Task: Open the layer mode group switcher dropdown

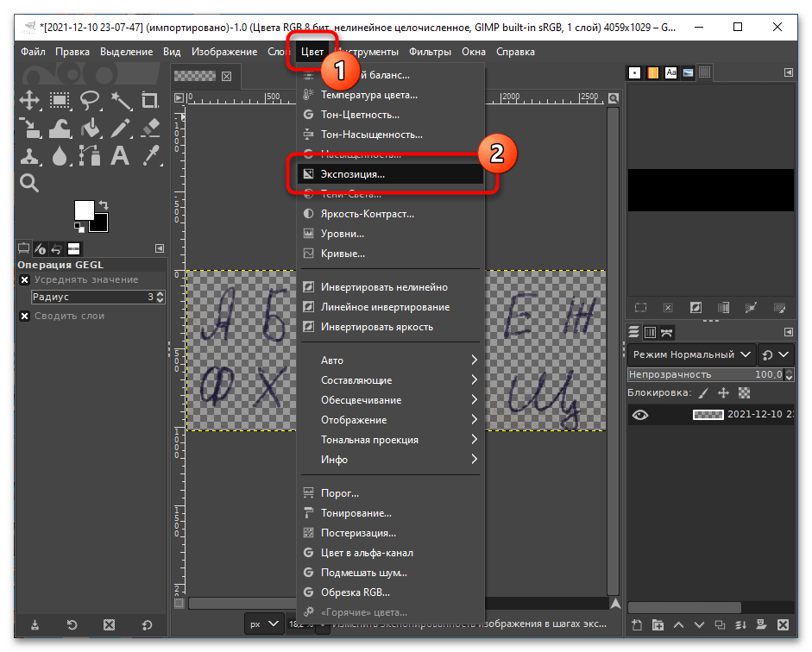Action: [777, 355]
